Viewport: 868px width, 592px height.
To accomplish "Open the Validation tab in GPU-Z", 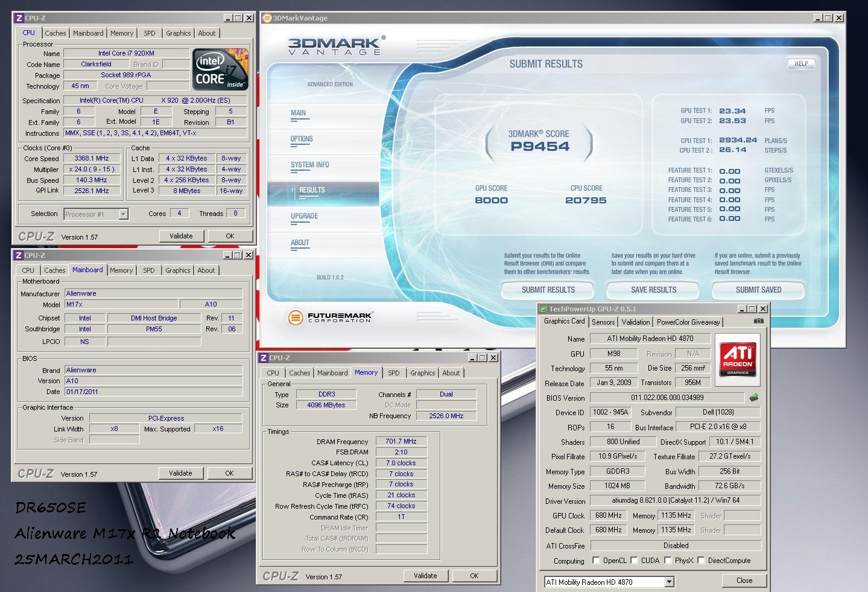I will tap(636, 322).
